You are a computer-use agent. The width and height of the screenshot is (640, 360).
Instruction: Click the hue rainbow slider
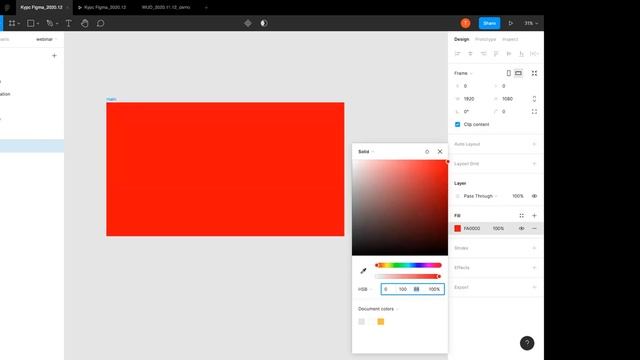(x=408, y=265)
